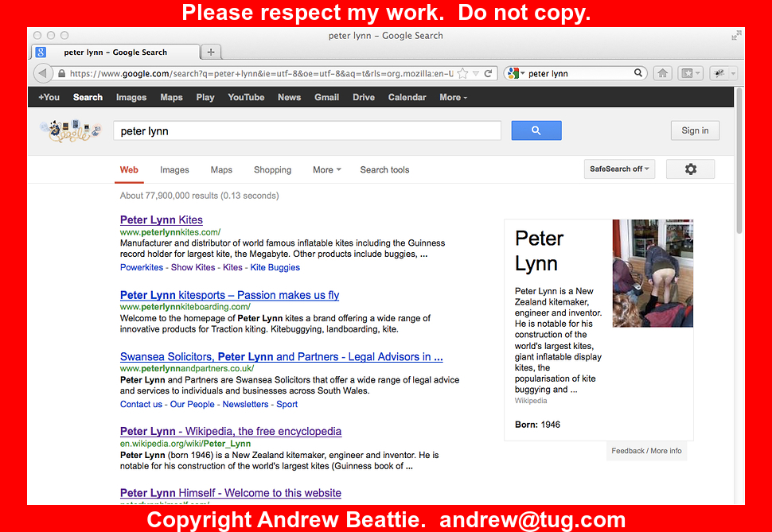
Task: Open Google settings gear icon
Action: 690,169
